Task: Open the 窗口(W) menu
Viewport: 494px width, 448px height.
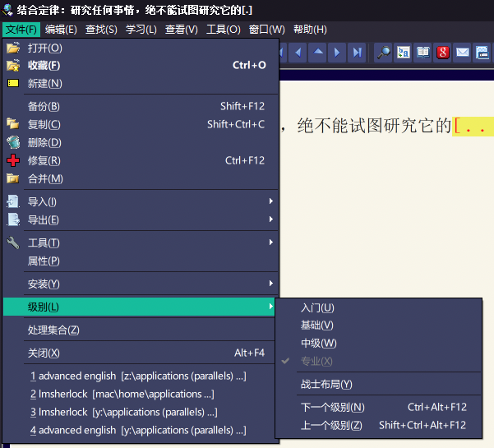Action: [266, 30]
